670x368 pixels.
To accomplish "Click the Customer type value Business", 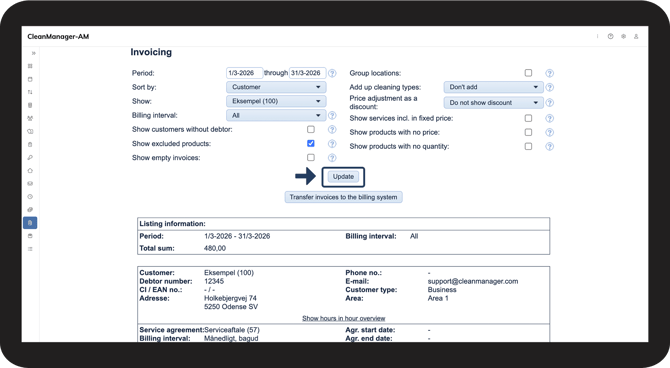I will [x=442, y=290].
